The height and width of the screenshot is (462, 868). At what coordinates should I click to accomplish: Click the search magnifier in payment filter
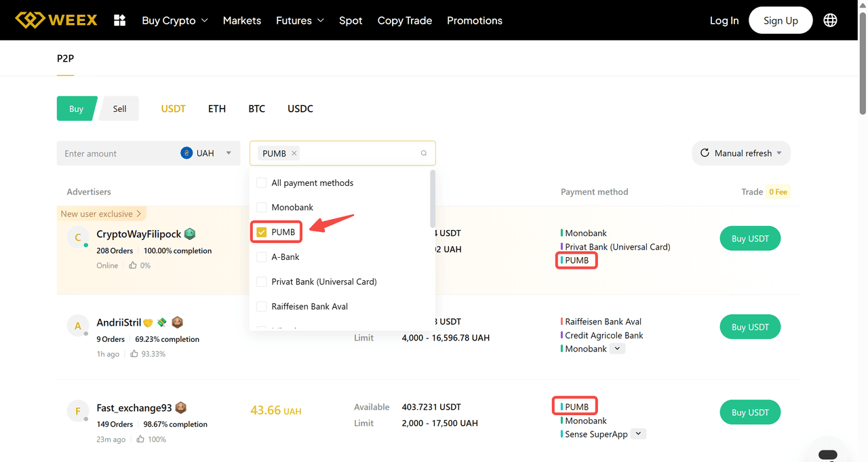click(x=424, y=153)
